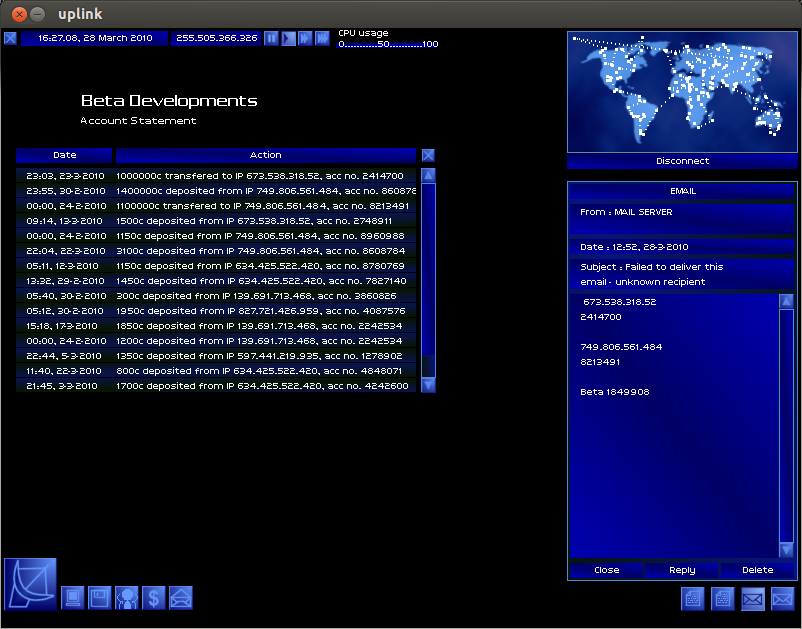Click the X icon left of the date
The height and width of the screenshot is (629, 802).
click(x=10, y=38)
